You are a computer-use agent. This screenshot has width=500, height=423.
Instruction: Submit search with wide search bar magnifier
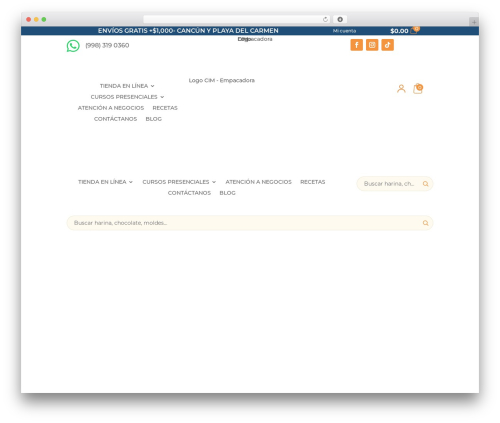426,223
